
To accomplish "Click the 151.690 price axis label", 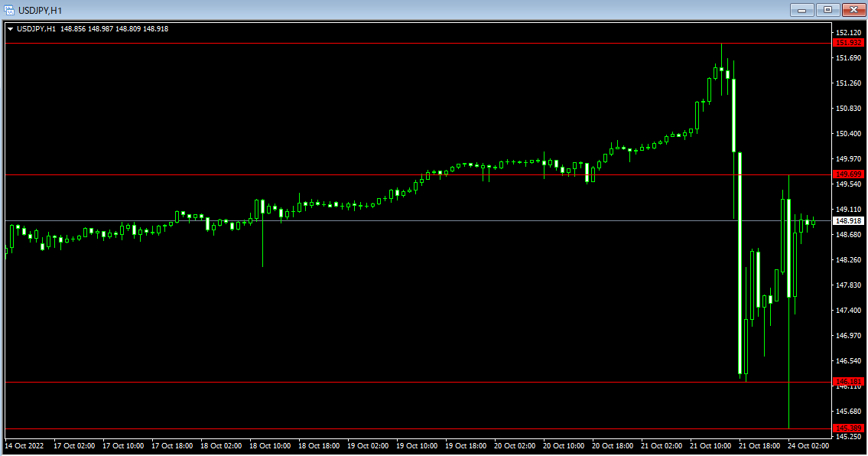I will 848,57.
